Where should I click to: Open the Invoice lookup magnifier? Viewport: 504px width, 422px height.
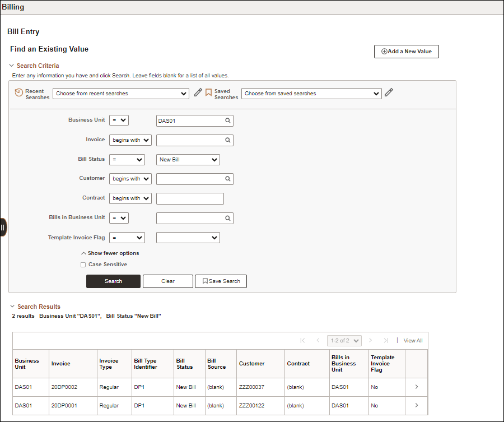227,140
